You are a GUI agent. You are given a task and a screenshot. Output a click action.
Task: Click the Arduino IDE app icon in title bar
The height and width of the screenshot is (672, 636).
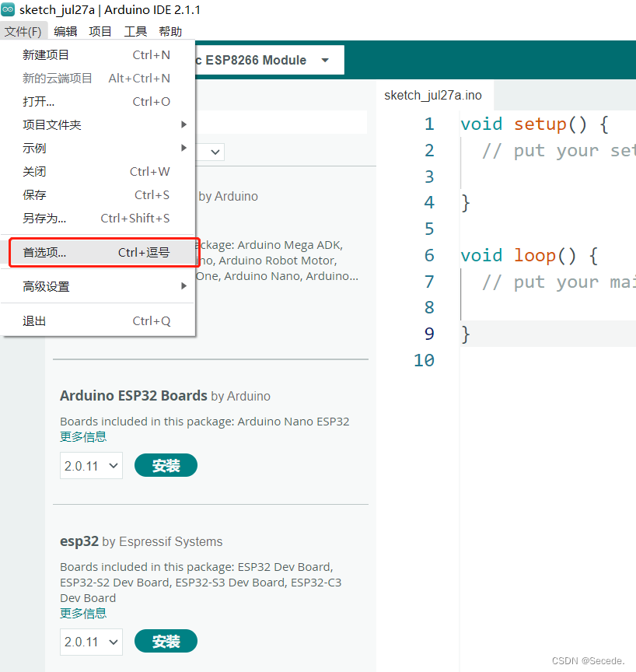click(8, 9)
